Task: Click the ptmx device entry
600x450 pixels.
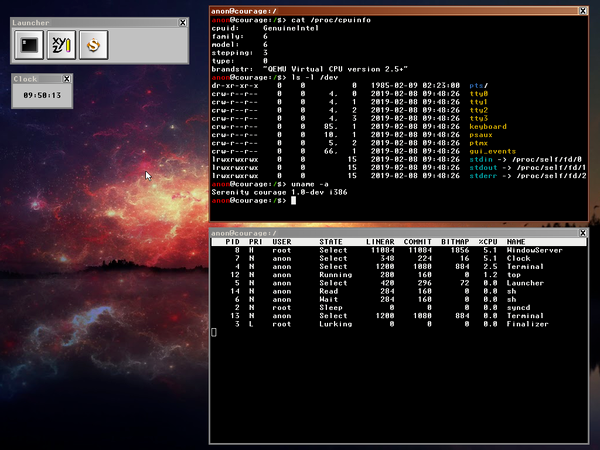Action: (x=479, y=143)
